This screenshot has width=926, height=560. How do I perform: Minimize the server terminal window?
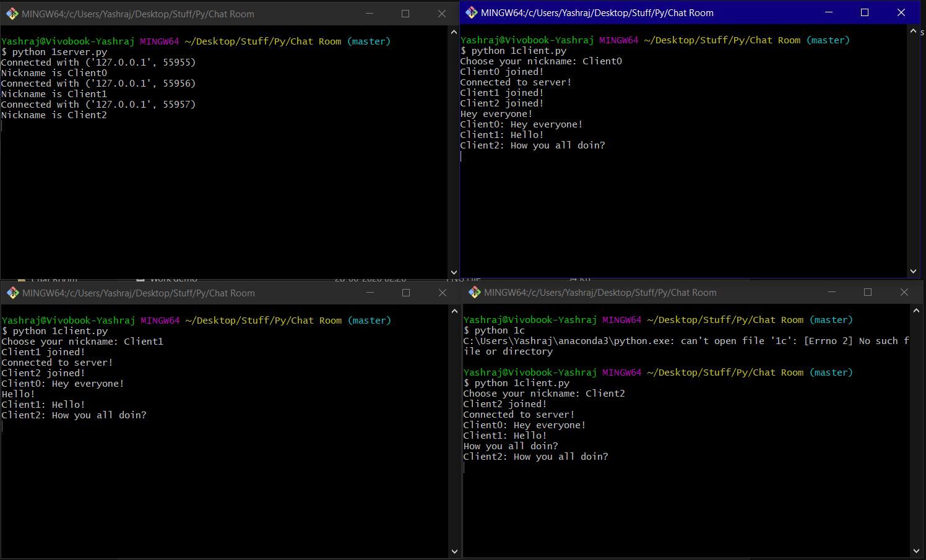369,14
